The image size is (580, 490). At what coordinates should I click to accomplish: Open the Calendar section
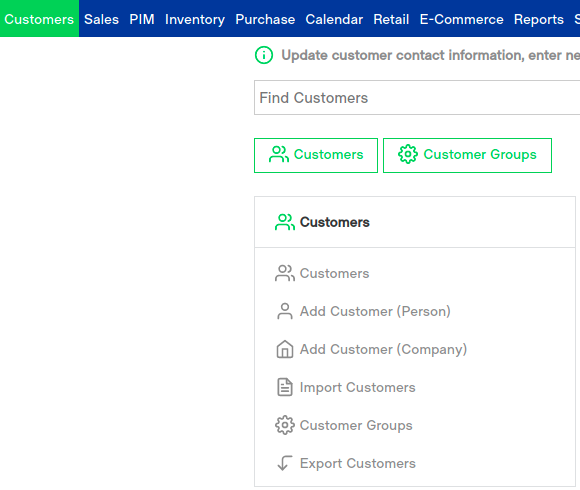(334, 19)
